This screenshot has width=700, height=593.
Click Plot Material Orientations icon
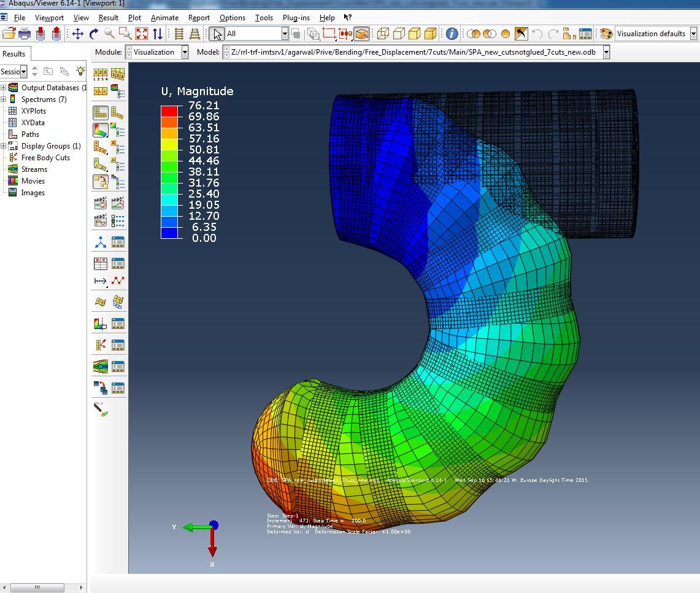pyautogui.click(x=101, y=165)
